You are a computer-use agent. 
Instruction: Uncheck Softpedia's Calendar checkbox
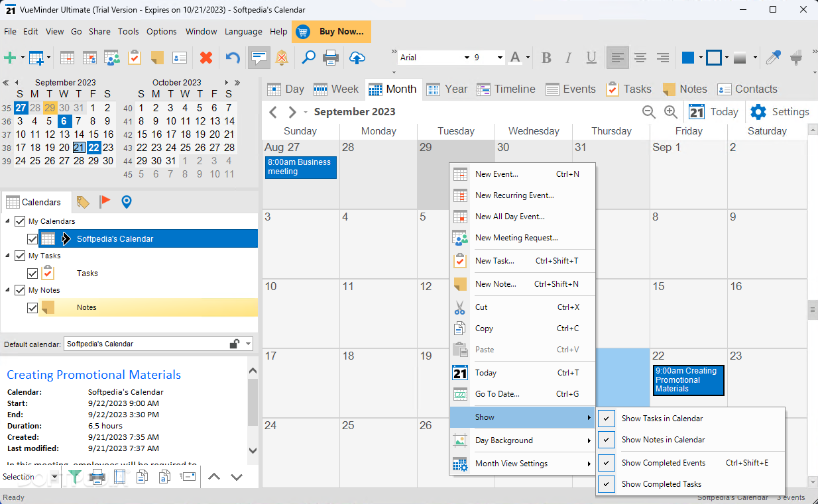(32, 238)
